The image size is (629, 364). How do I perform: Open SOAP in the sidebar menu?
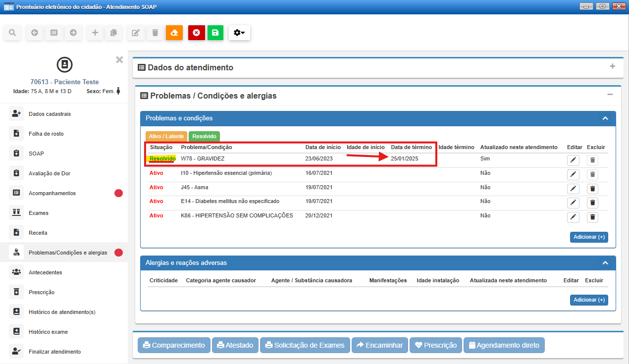[x=36, y=154]
